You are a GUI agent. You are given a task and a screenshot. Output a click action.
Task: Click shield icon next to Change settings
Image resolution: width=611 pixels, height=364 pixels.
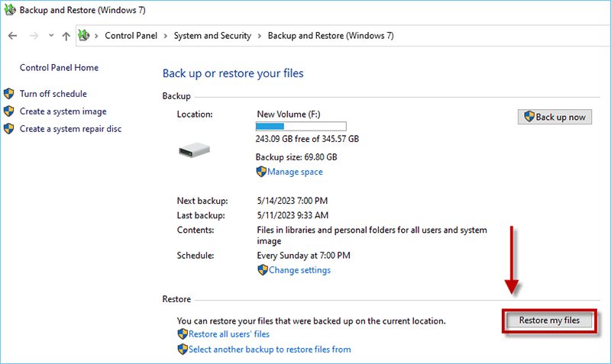coord(263,270)
